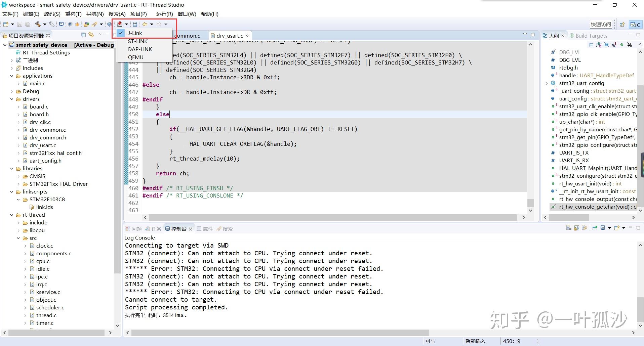
Task: Open the build hammer dropdown arrow
Action: point(45,24)
